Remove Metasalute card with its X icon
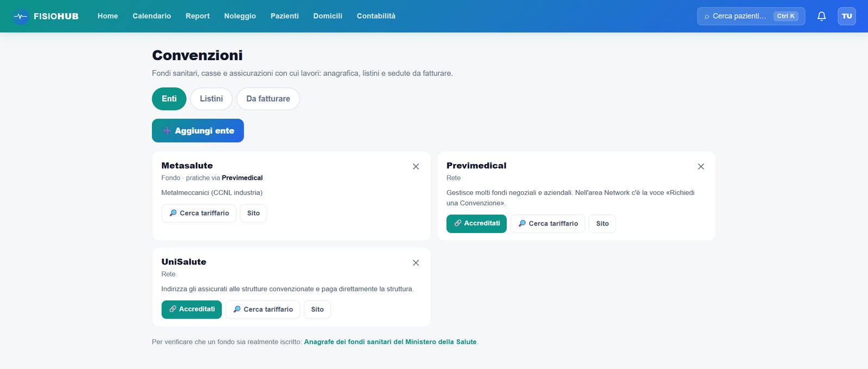 pyautogui.click(x=416, y=166)
